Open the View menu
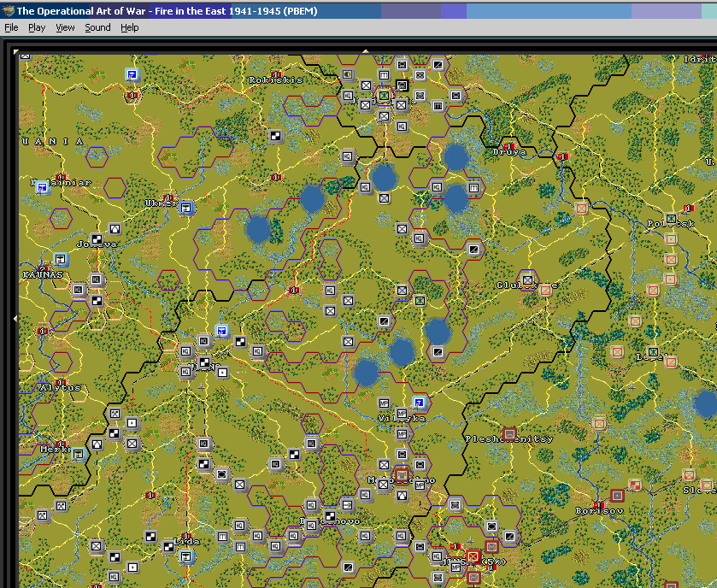The height and width of the screenshot is (588, 717). (65, 27)
